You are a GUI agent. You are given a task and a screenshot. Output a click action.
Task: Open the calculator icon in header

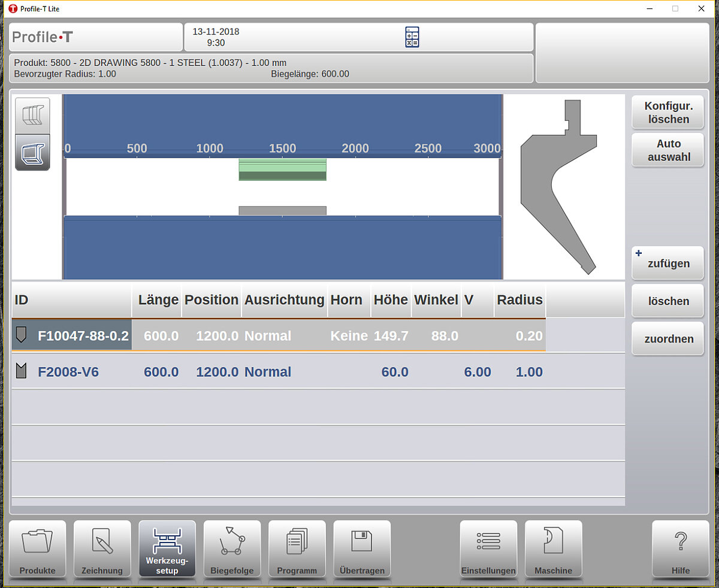(412, 37)
